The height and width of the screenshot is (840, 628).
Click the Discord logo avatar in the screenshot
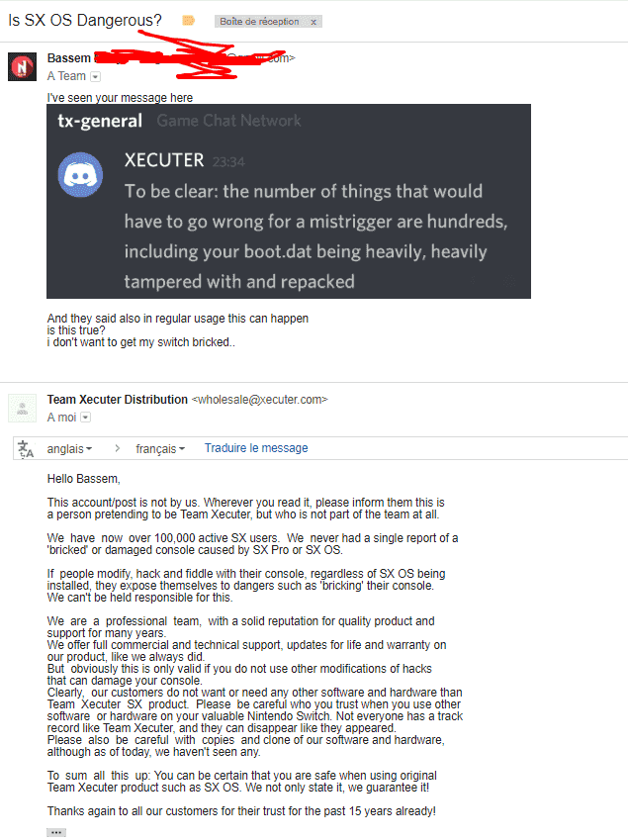pos(80,175)
